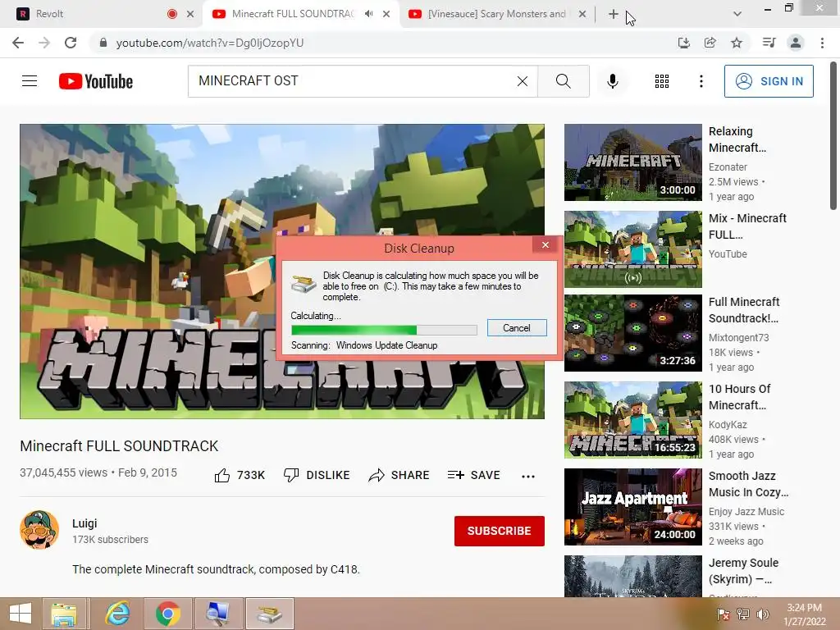This screenshot has width=840, height=630.
Task: Open Full Minecraft Soundtrack 3:27:36 thumbnail
Action: tap(632, 333)
